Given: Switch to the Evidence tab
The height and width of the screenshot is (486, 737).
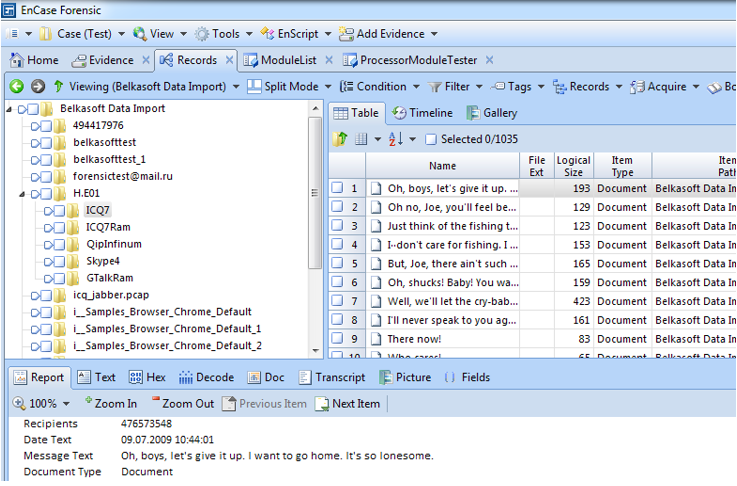Looking at the screenshot, I should point(104,60).
